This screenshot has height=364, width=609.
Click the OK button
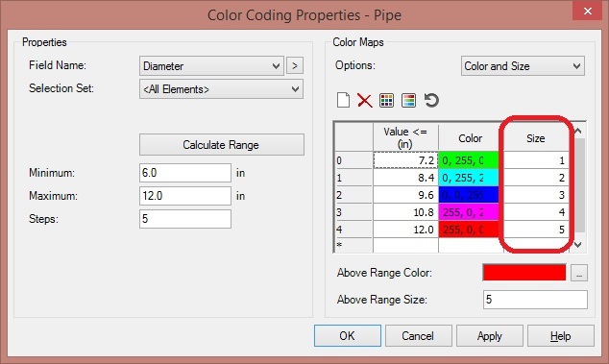tap(347, 335)
